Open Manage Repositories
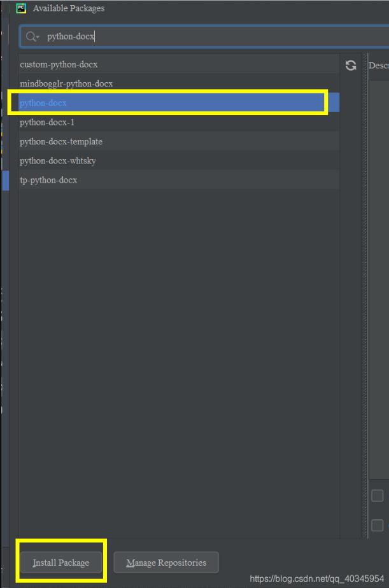This screenshot has width=389, height=588. [x=166, y=562]
